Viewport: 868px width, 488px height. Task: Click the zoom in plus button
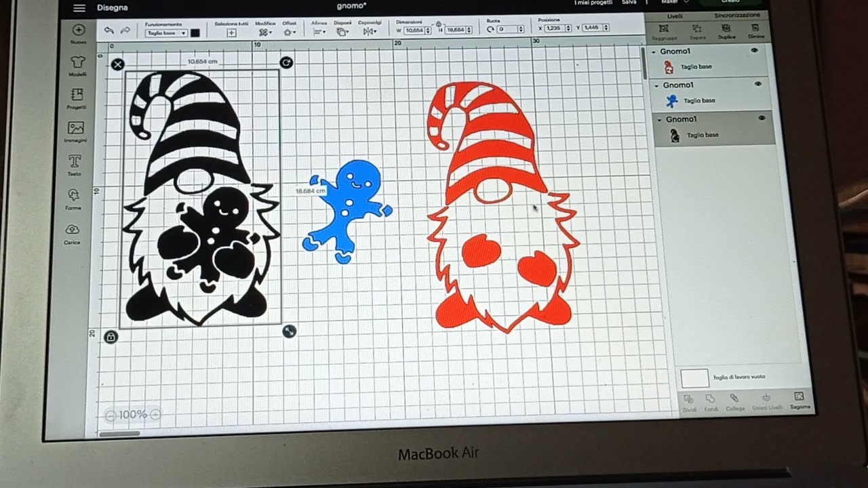(155, 414)
